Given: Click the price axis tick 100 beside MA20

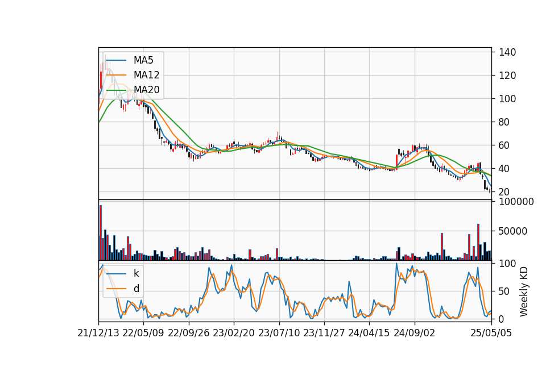Looking at the screenshot, I should click(507, 99).
